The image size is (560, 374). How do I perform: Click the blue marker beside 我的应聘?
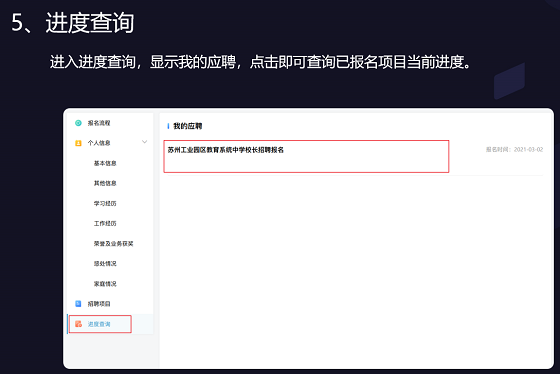pos(168,126)
